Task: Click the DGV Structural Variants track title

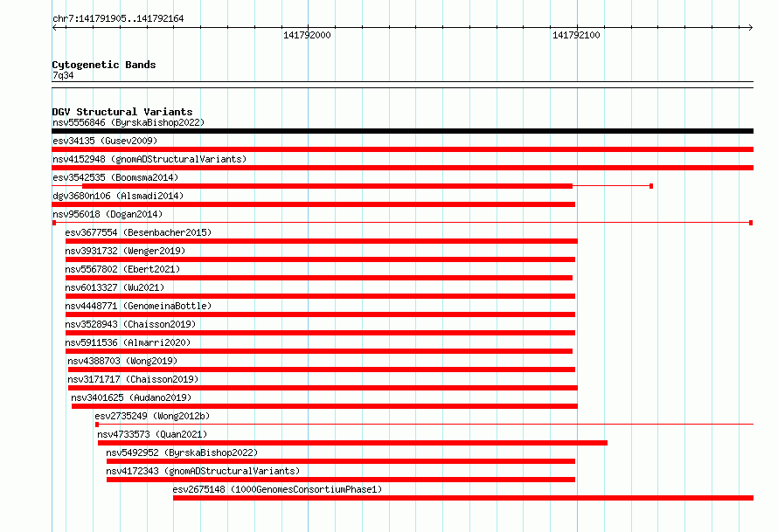Action: coord(122,112)
